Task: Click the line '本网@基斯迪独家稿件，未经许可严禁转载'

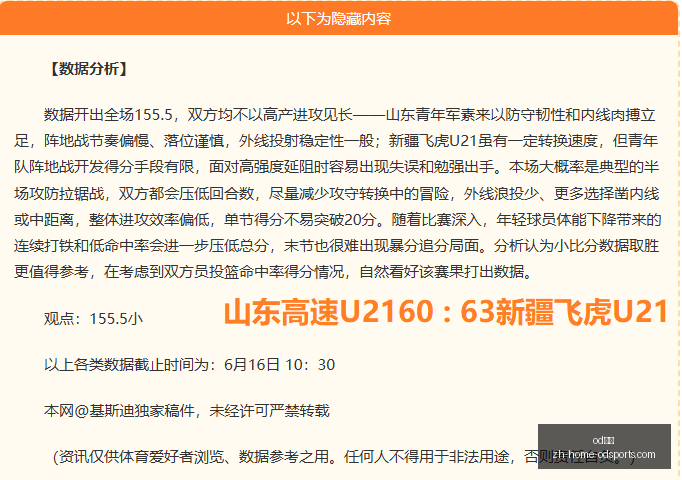Action: 187,410
